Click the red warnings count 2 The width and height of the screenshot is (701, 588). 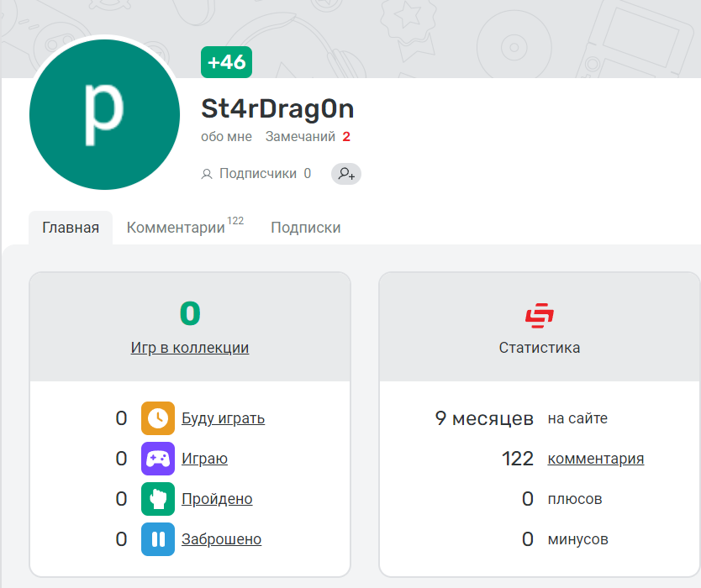click(x=346, y=136)
